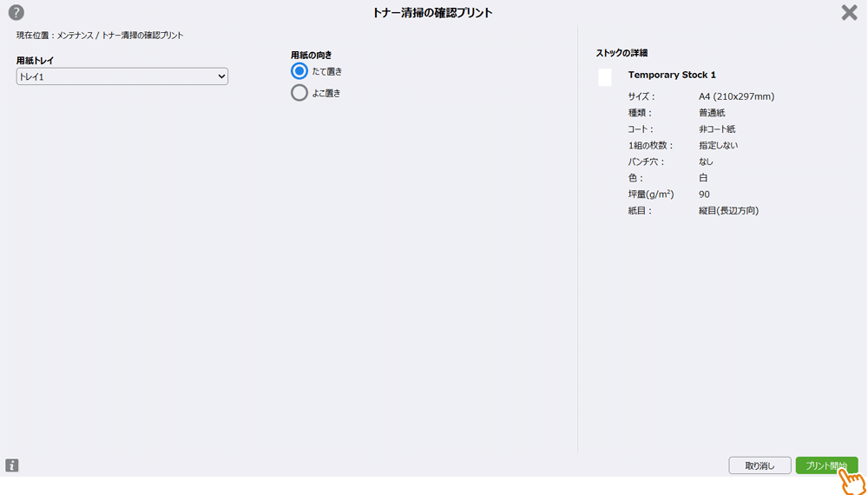Click the 指定しない sheets-per-set value
Viewport: 868px width, 495px height.
pyautogui.click(x=718, y=145)
